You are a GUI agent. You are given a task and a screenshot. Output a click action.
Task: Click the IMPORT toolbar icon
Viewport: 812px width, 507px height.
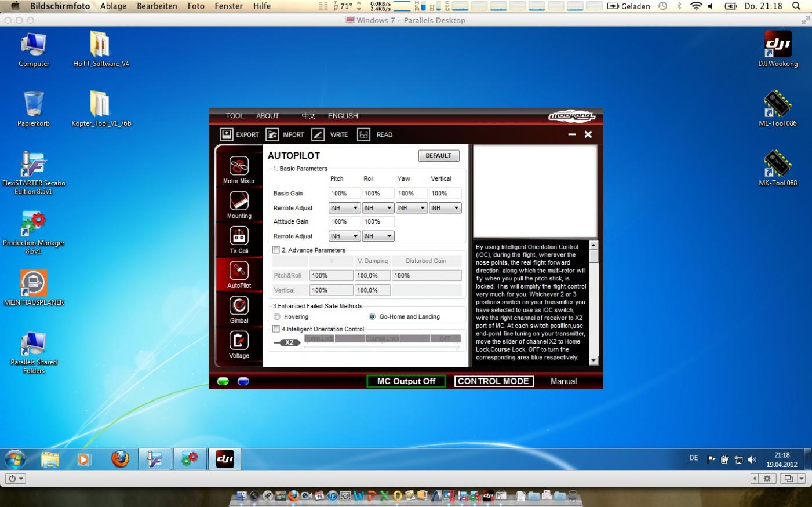tap(272, 134)
